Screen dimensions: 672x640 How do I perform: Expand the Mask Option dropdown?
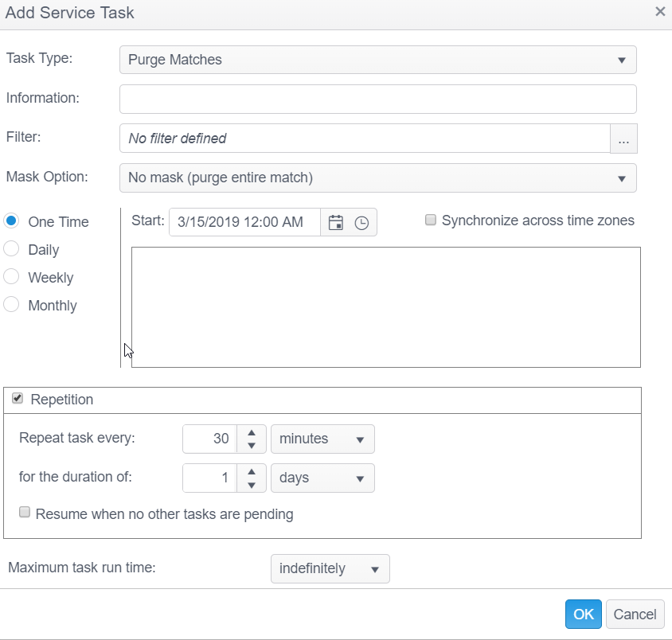[377, 178]
